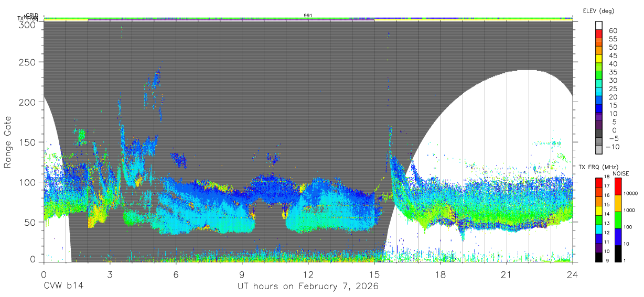Click the "30" label on the ELEV scale
Screen dimensions: 644x297
click(613, 81)
